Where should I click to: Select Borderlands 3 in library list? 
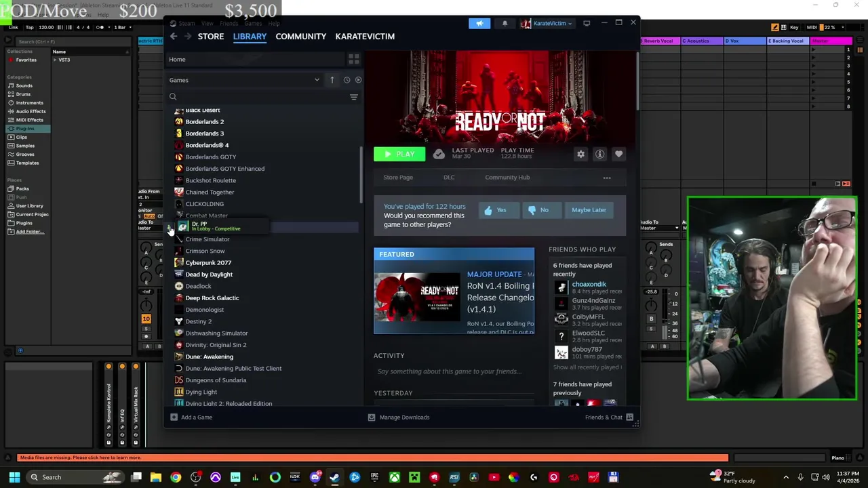204,134
